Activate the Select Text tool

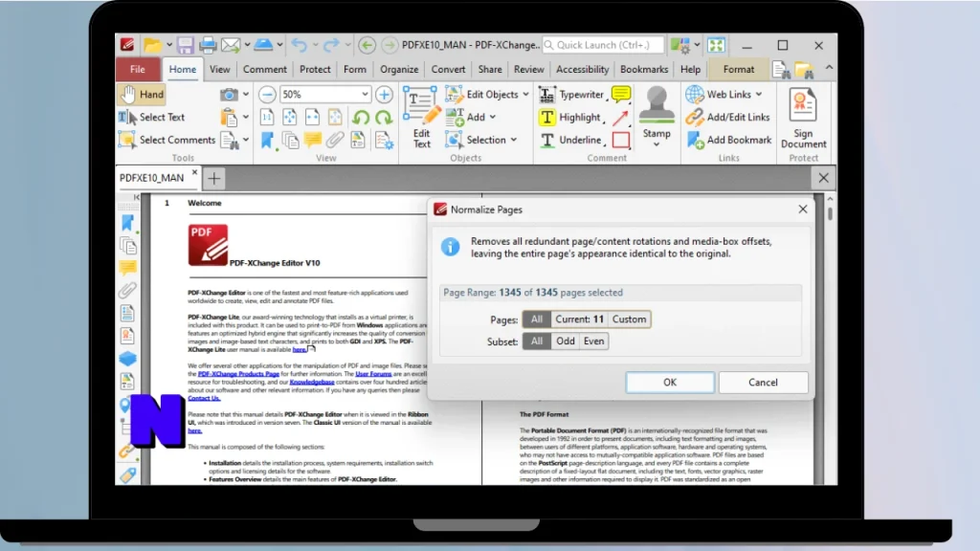pyautogui.click(x=152, y=117)
